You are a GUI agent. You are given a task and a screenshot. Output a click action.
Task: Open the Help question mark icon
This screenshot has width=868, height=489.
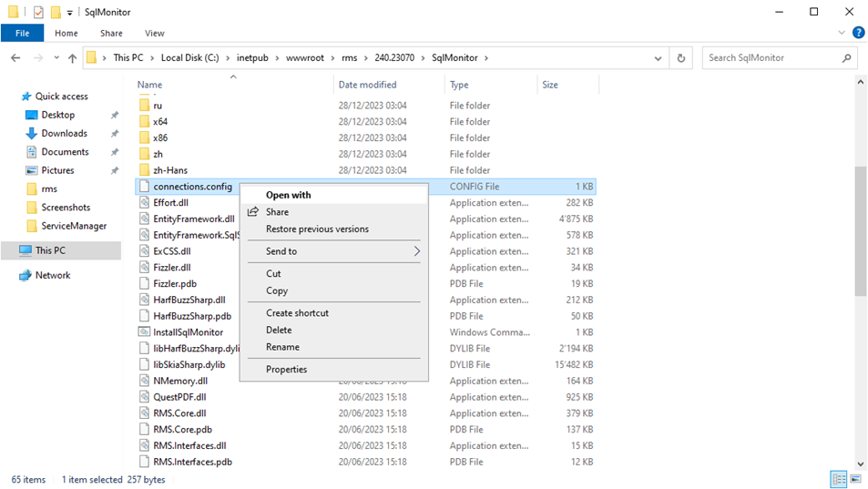pyautogui.click(x=859, y=33)
